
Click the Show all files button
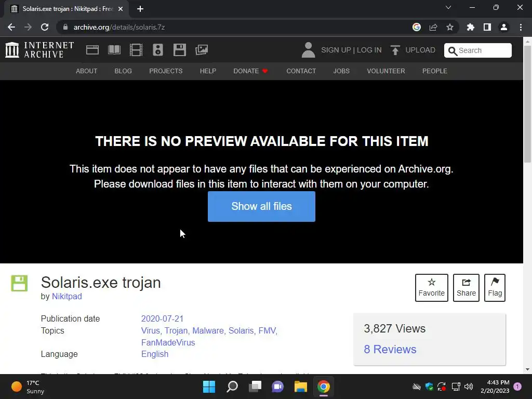click(261, 206)
